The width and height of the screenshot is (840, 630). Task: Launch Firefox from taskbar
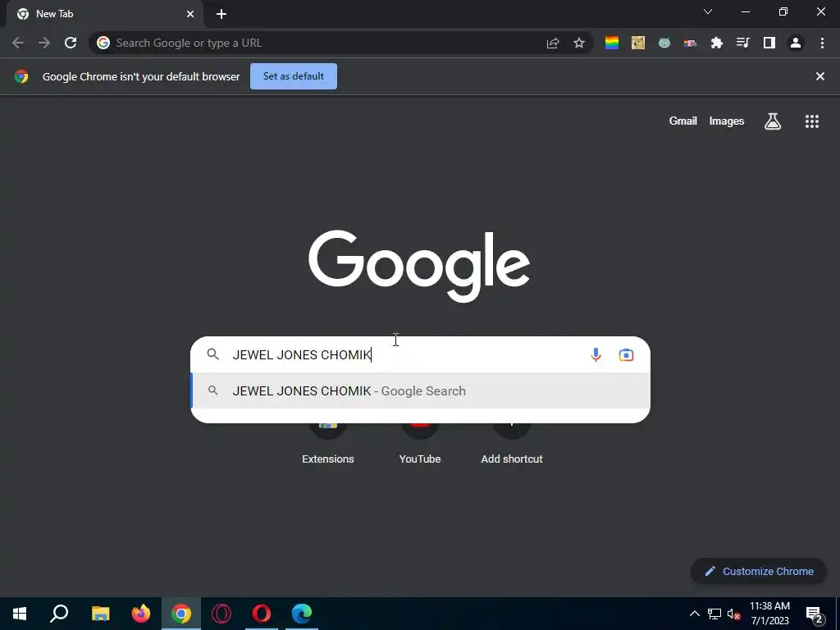pos(141,614)
